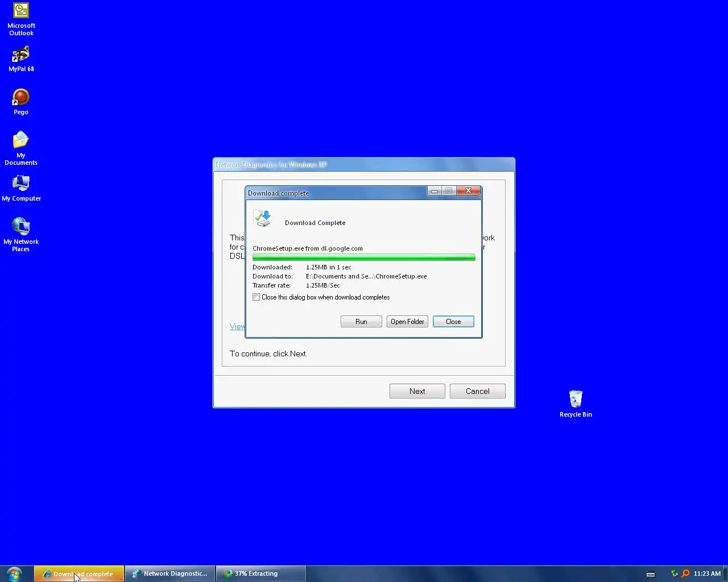Image resolution: width=728 pixels, height=582 pixels.
Task: Click the View link in Network Diagnostics
Action: tap(237, 326)
